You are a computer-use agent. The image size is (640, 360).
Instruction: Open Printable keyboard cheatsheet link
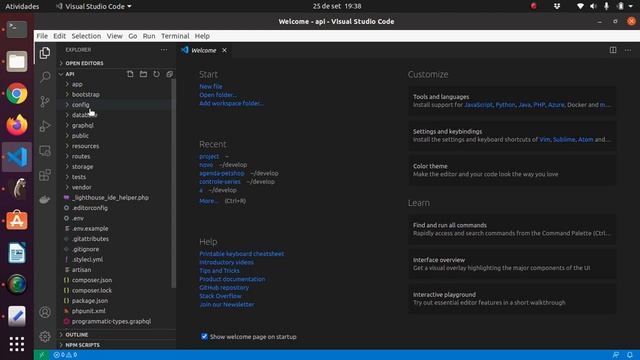point(242,253)
